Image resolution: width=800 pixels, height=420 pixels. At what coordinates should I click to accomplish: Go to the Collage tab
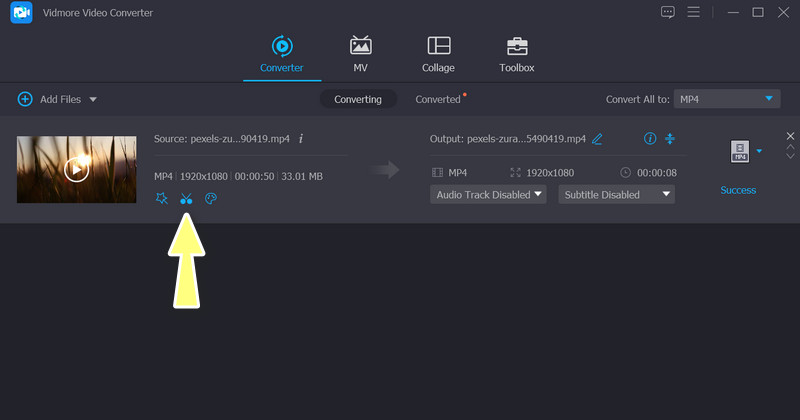pos(438,54)
